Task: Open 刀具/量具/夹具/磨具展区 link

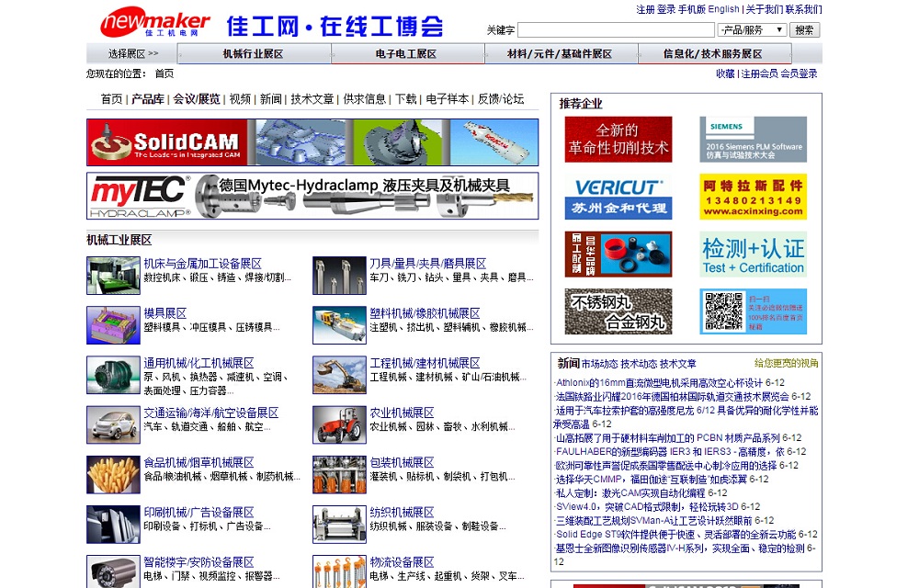Action: pos(428,264)
